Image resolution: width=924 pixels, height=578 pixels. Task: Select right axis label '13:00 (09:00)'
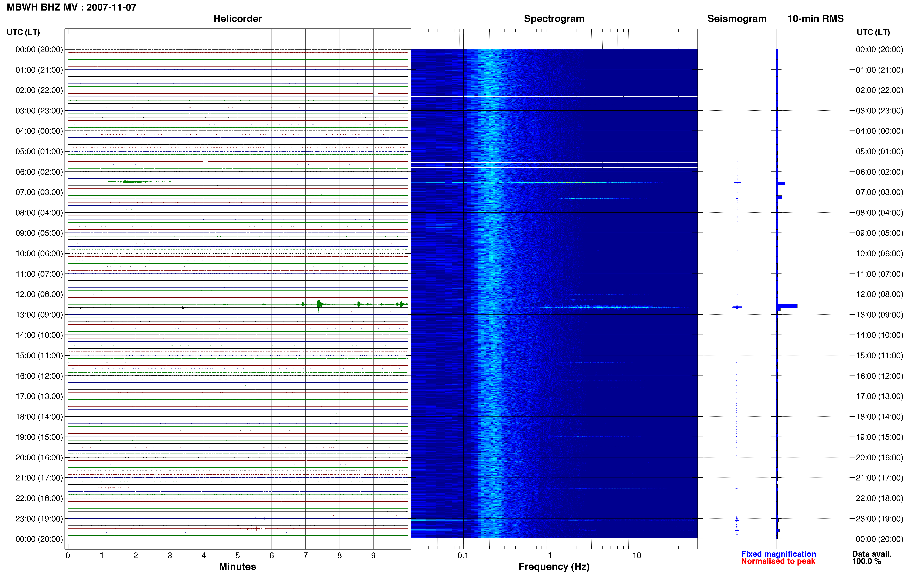pos(879,315)
